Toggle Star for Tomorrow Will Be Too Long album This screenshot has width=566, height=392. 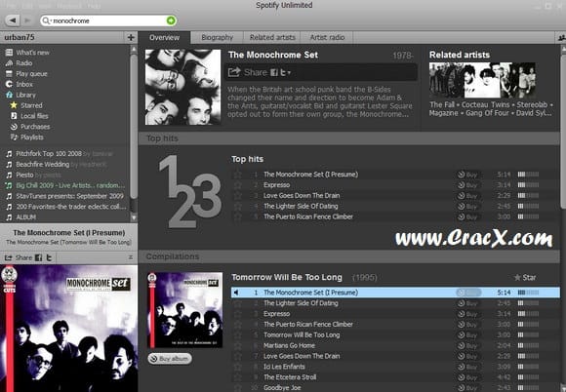click(x=525, y=277)
